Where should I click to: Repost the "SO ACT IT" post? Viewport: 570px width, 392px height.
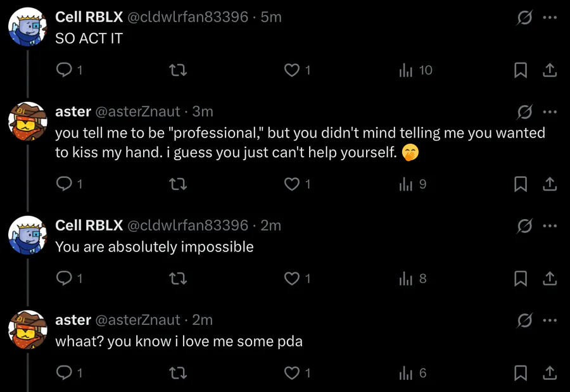click(x=179, y=70)
